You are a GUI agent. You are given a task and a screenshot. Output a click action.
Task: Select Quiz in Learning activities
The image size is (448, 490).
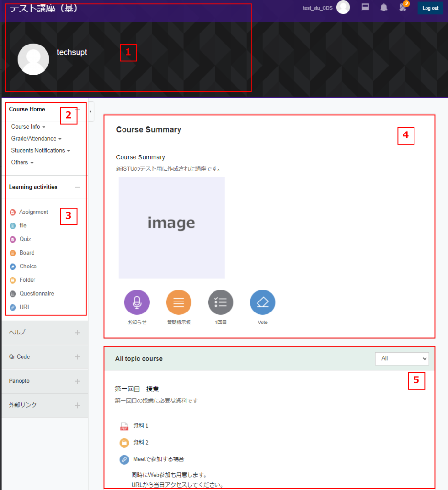click(25, 239)
